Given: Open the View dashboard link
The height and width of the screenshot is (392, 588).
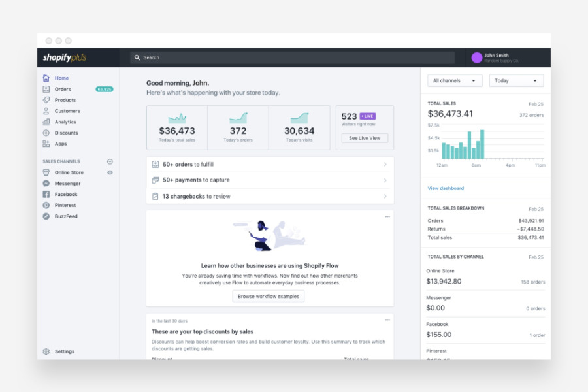Looking at the screenshot, I should click(x=446, y=188).
